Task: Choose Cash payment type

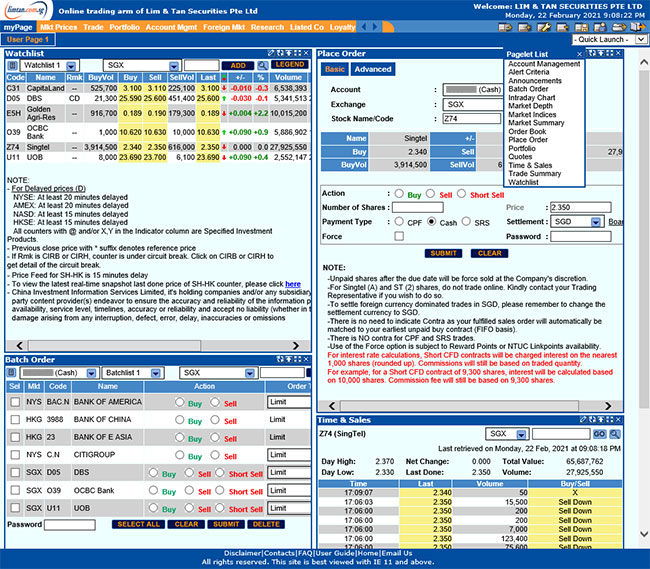Action: (432, 221)
